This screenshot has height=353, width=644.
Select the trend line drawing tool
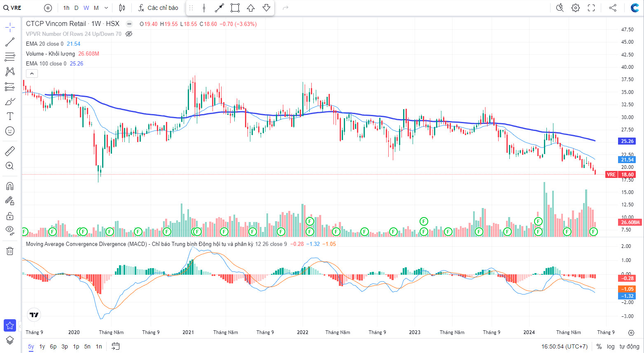10,42
